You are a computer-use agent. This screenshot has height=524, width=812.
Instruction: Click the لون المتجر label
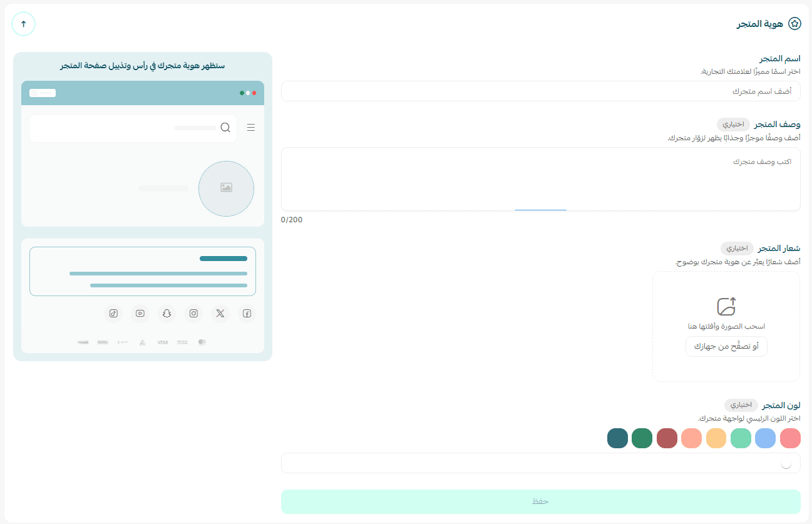(781, 405)
